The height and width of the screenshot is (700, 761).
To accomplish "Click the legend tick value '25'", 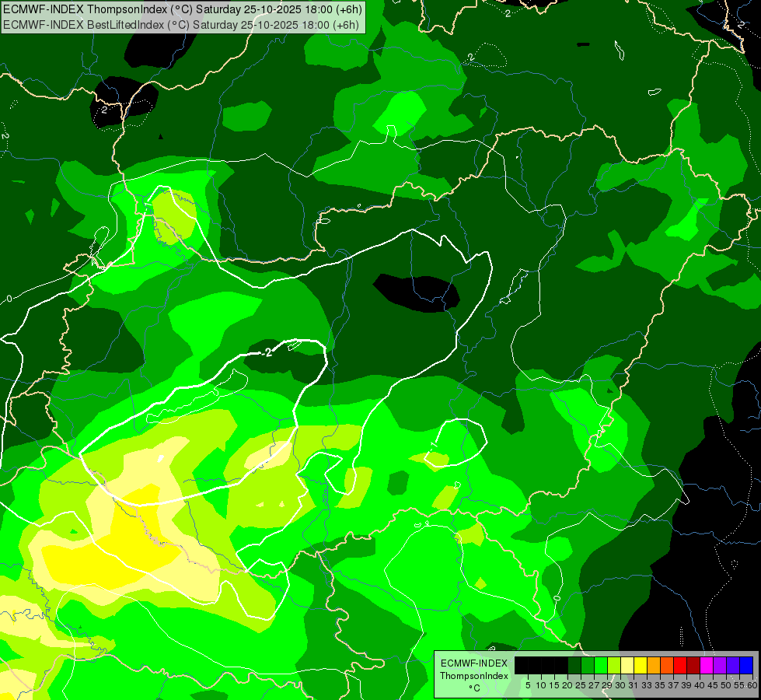I will (x=581, y=685).
